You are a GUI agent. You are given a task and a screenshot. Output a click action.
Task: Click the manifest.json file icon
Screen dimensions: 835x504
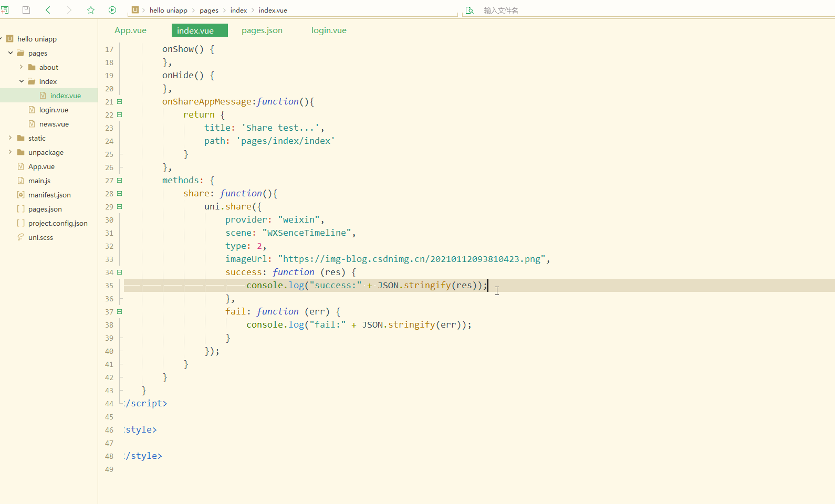tap(21, 195)
